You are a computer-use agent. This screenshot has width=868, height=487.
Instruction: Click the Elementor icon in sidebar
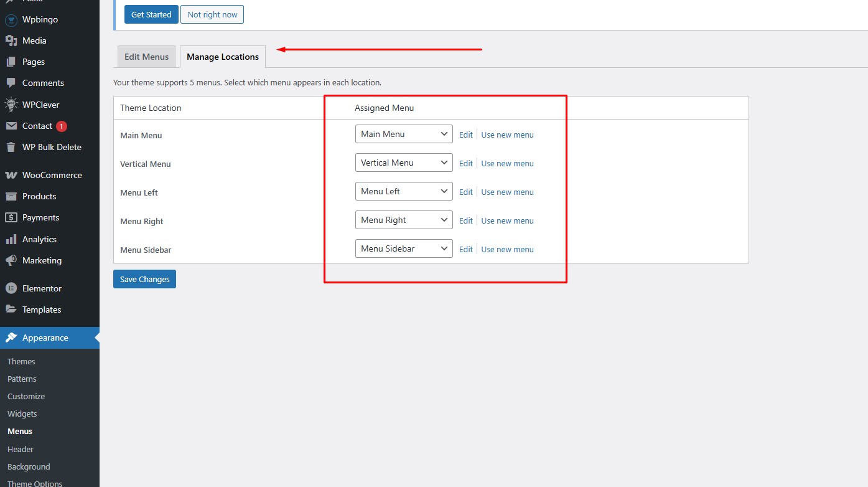click(11, 288)
